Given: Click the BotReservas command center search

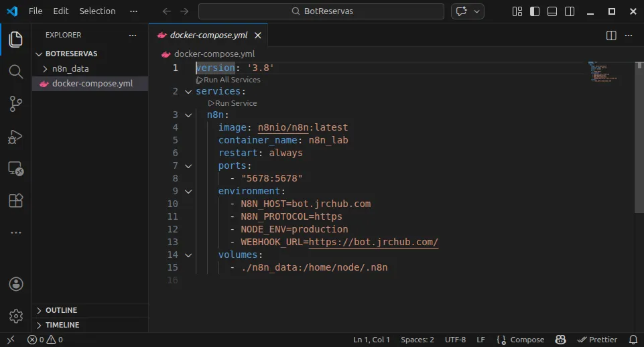Looking at the screenshot, I should 321,11.
